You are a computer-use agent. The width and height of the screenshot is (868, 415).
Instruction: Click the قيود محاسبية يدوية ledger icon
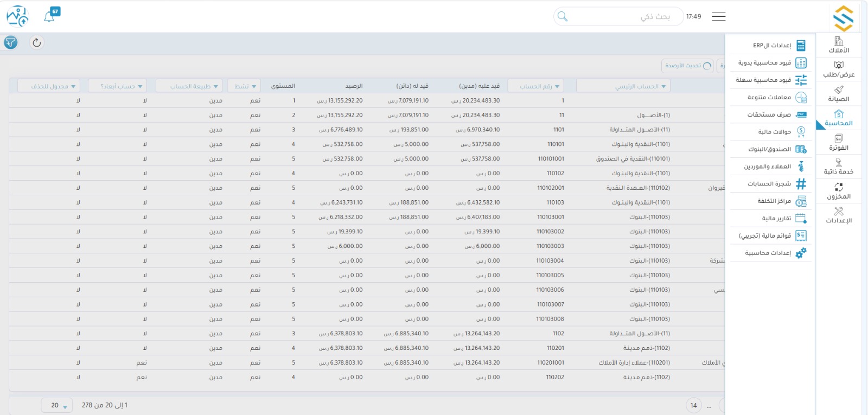[x=801, y=63]
